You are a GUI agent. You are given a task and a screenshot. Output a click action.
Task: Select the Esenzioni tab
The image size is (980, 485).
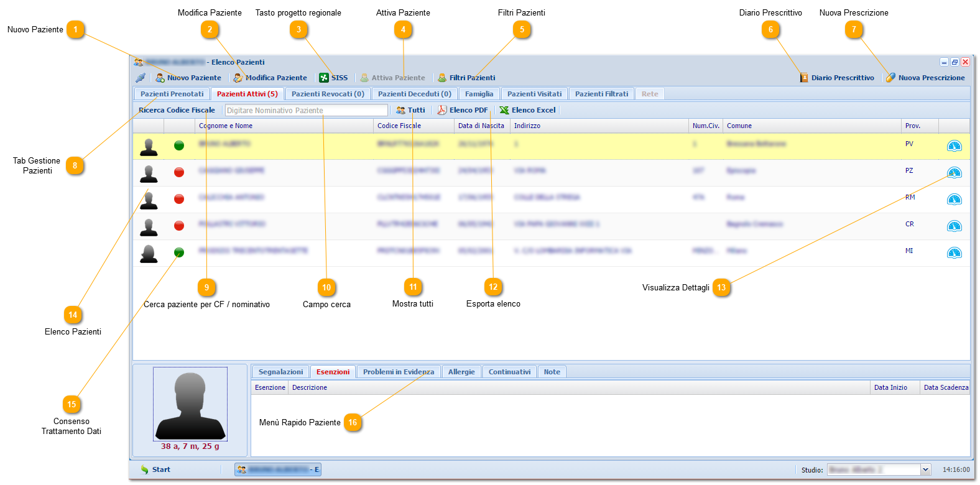point(333,372)
